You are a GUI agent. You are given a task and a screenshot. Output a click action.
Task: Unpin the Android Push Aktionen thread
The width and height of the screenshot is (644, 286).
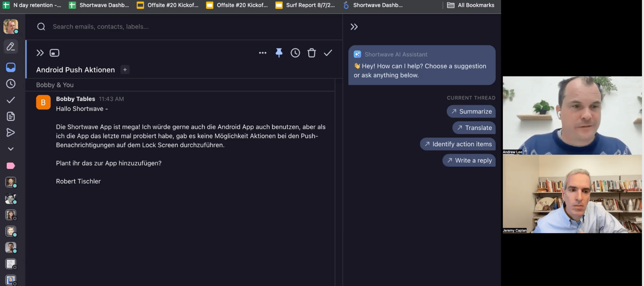(x=279, y=53)
